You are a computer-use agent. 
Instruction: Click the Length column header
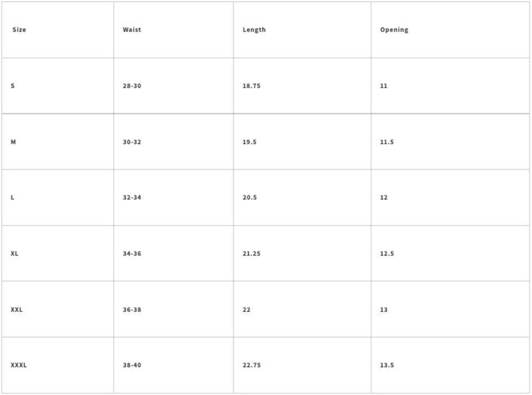pyautogui.click(x=254, y=30)
